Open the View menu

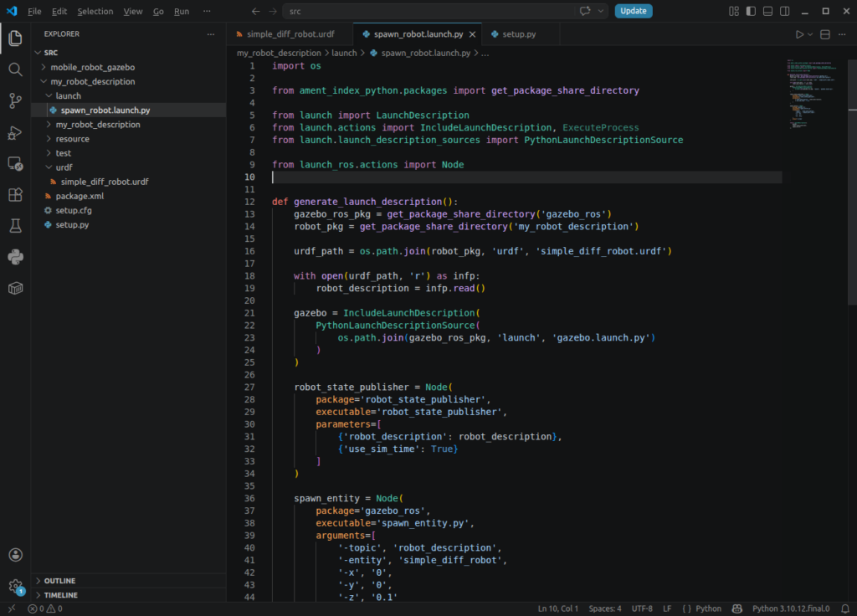tap(133, 11)
